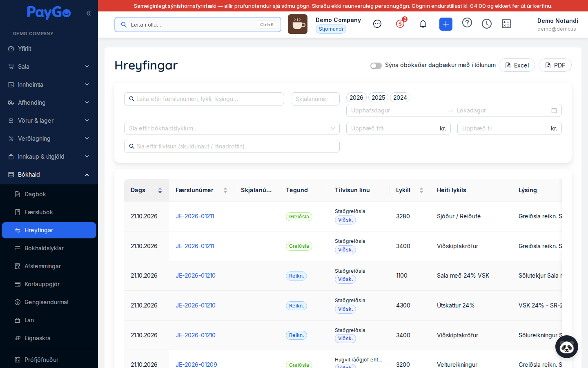Viewport: 588px width, 368px height.
Task: Collapse the Bókhald sidebar section
Action: coord(49,175)
